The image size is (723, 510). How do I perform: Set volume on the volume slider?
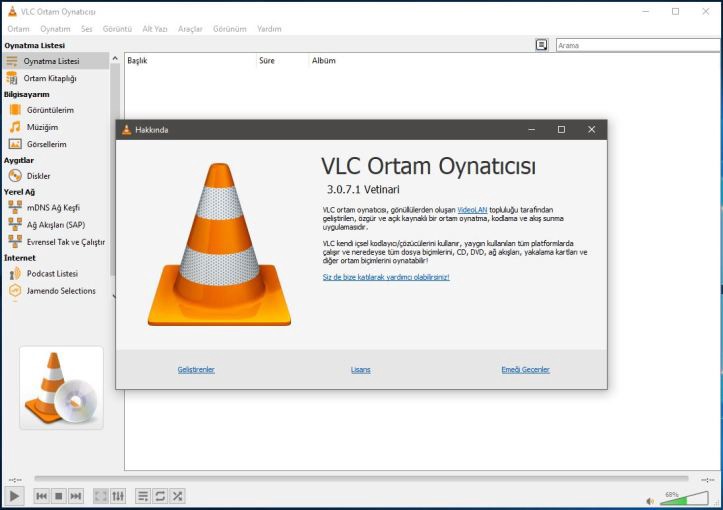pyautogui.click(x=684, y=498)
